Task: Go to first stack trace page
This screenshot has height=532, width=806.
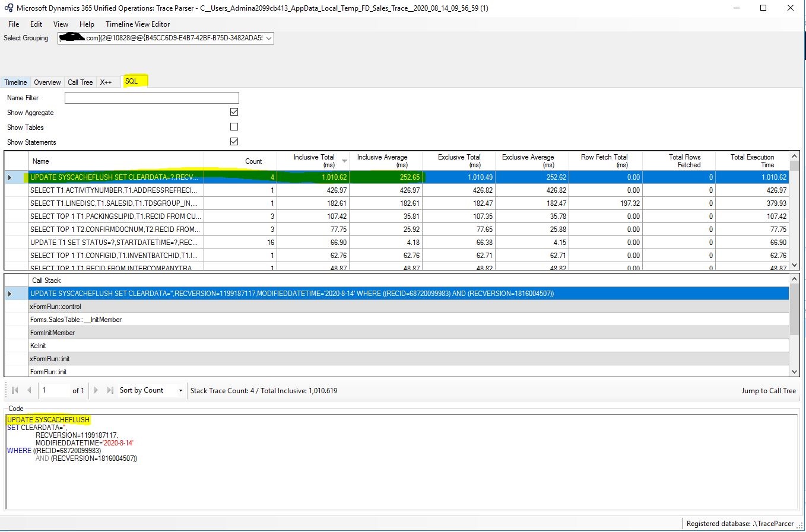Action: pos(15,390)
